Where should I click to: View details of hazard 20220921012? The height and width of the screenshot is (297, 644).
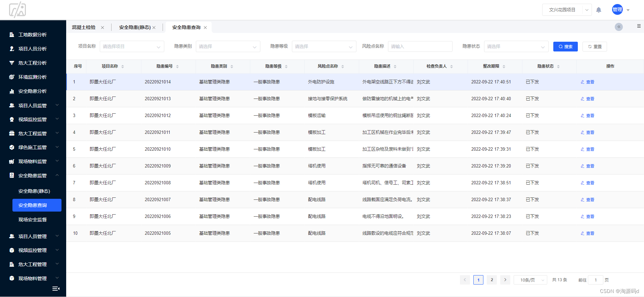[x=588, y=116]
